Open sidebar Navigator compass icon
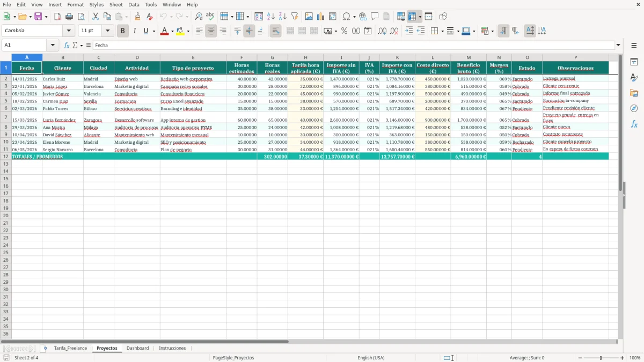This screenshot has height=362, width=644. [x=634, y=108]
